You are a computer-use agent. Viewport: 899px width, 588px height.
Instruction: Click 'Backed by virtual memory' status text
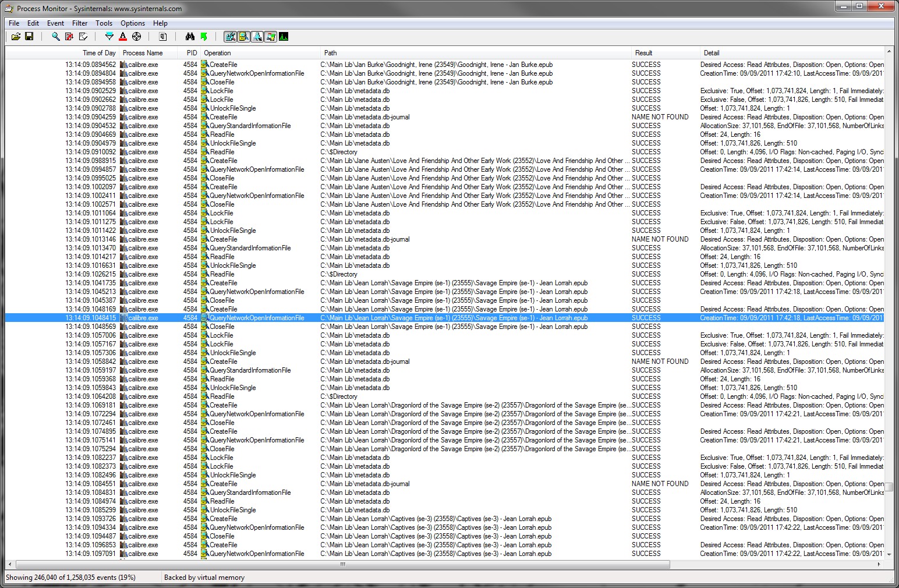click(x=204, y=578)
